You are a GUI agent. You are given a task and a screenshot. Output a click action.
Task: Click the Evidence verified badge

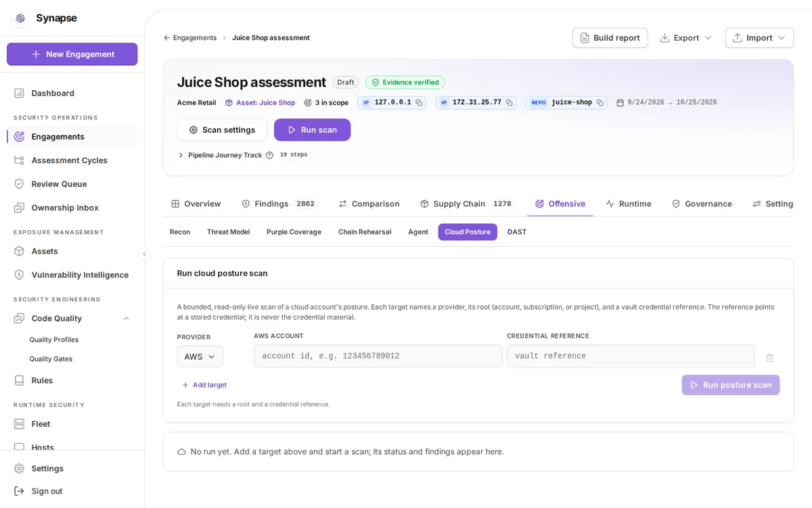[x=405, y=82]
